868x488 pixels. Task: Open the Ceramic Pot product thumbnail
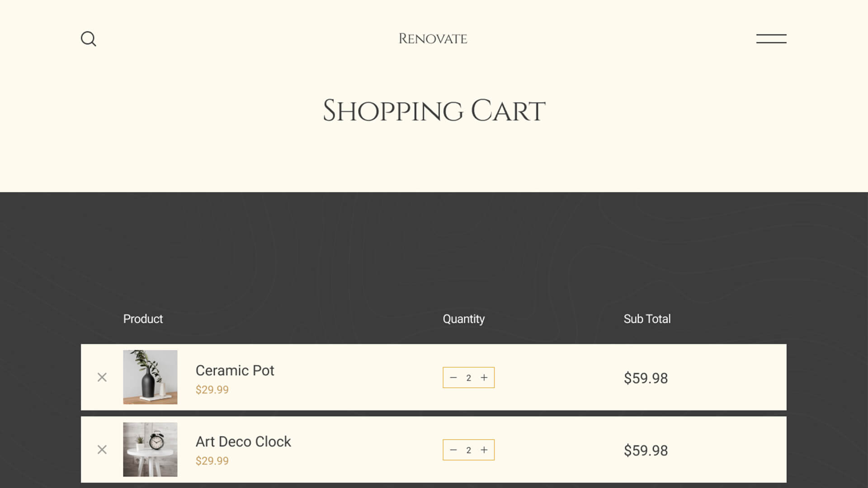click(x=150, y=377)
